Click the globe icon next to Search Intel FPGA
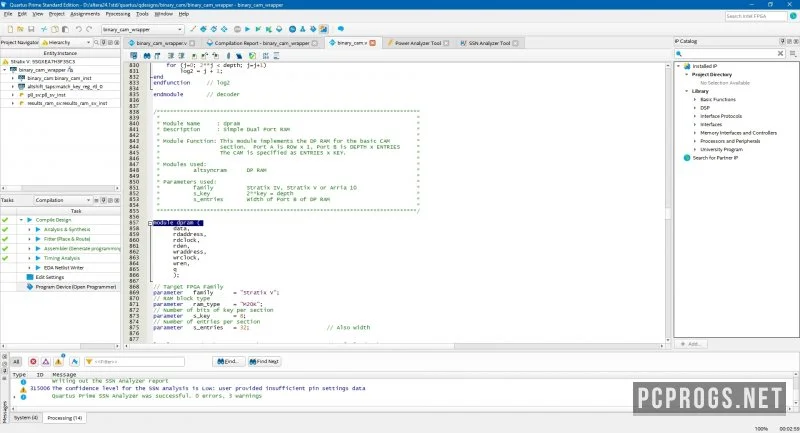Screen dimensions: 800x433 pos(793,16)
